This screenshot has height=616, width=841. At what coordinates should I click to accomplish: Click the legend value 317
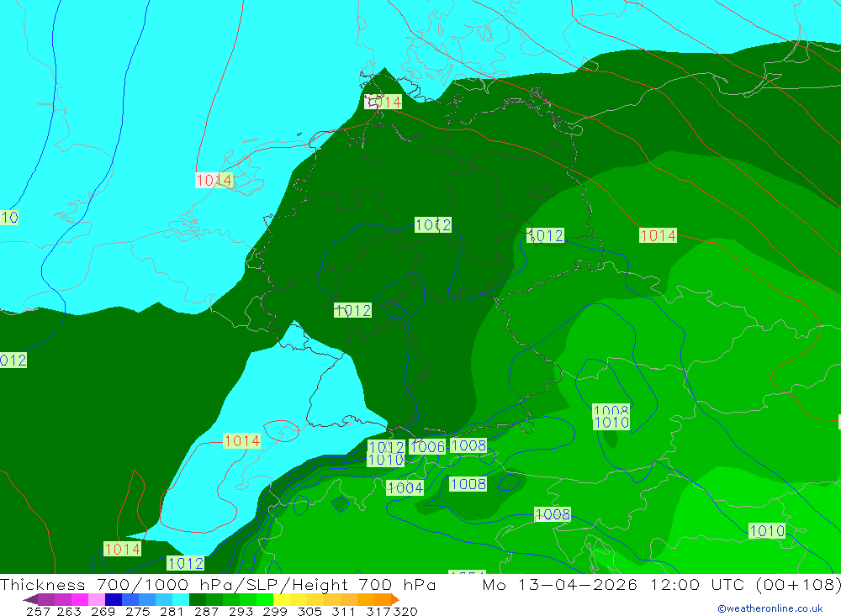(378, 611)
